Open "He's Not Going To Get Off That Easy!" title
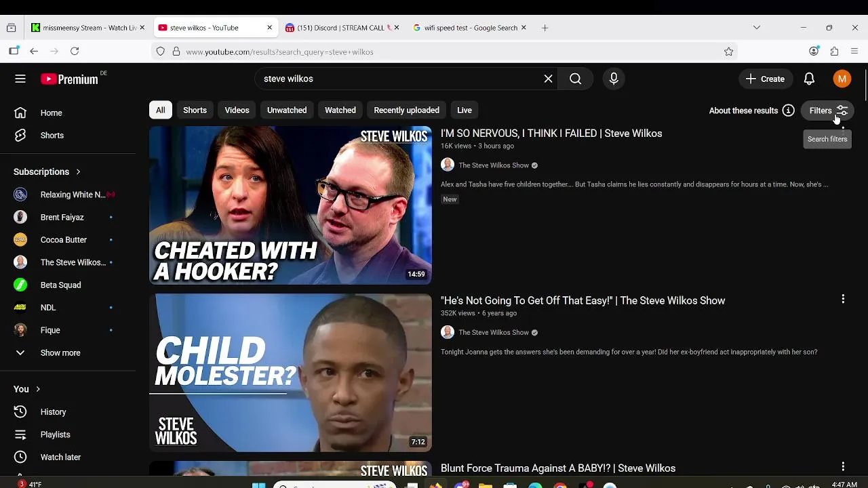 coord(583,301)
